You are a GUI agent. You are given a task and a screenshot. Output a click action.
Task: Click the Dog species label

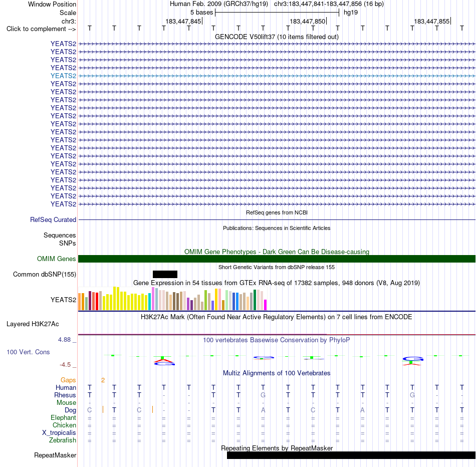tap(70, 410)
